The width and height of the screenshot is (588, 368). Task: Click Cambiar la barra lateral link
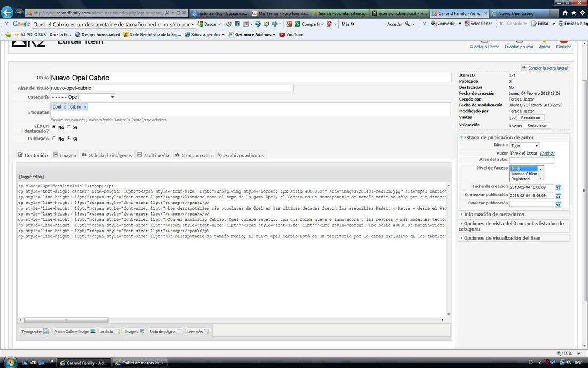pyautogui.click(x=545, y=68)
